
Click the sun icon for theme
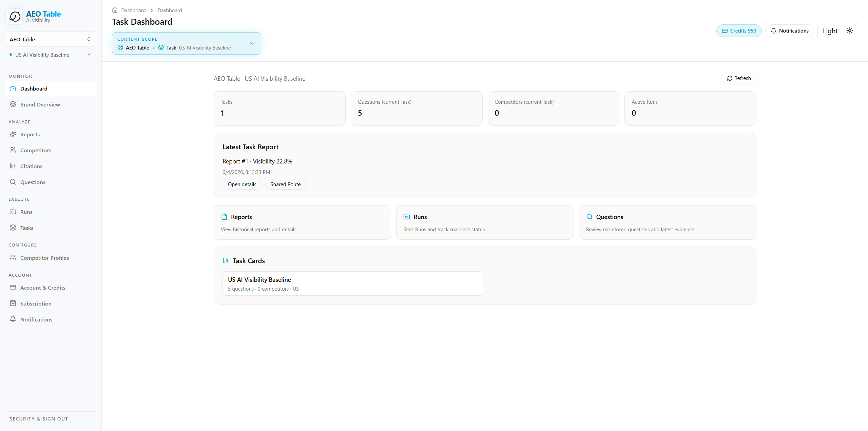point(850,31)
